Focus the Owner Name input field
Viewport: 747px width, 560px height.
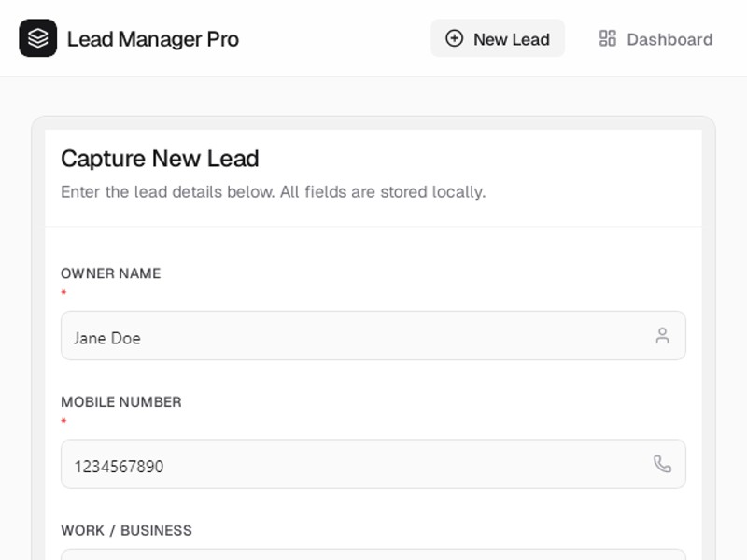(x=355, y=336)
